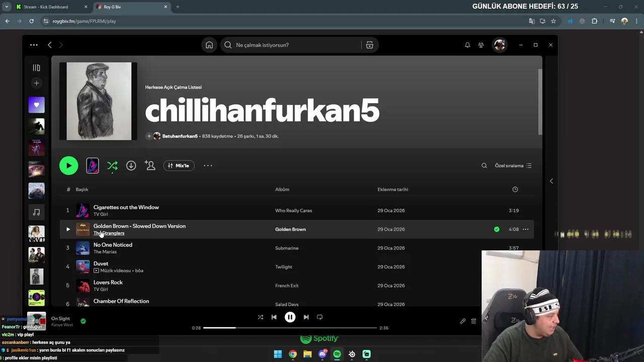Sort tracks by the Albüm column

[x=282, y=190]
